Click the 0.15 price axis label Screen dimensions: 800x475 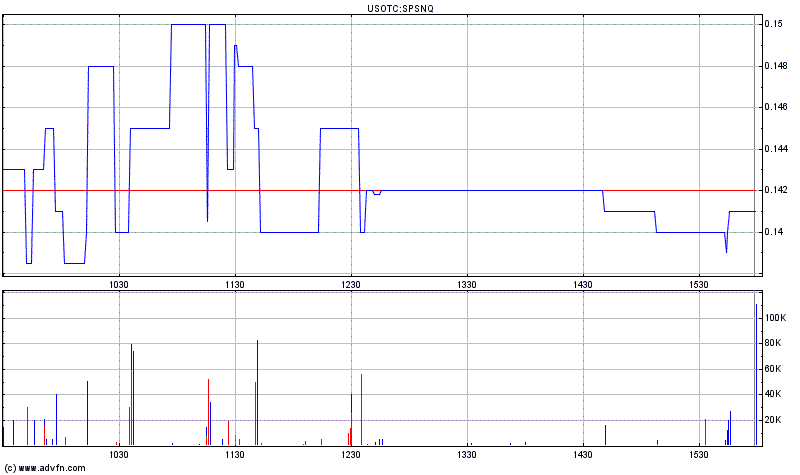click(773, 24)
